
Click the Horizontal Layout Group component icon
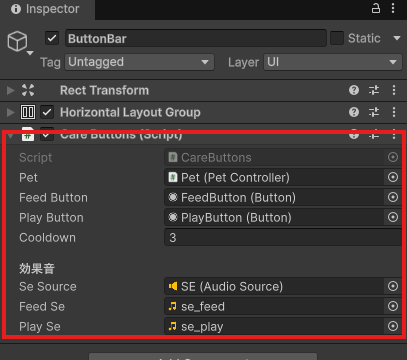(x=28, y=112)
